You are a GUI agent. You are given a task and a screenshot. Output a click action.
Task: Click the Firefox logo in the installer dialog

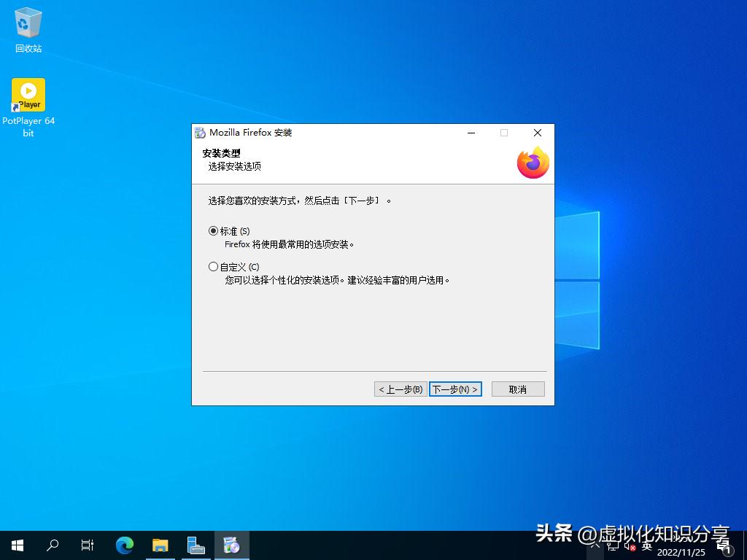point(533,162)
